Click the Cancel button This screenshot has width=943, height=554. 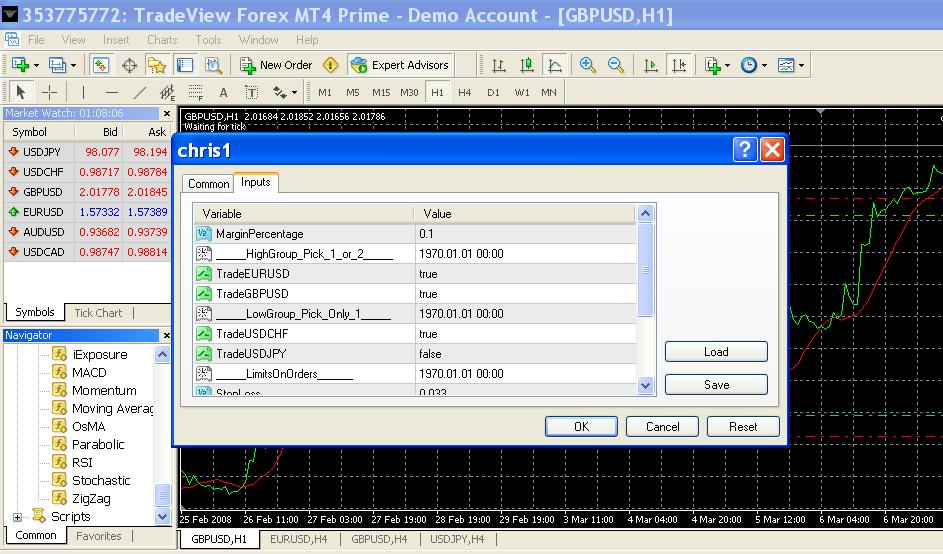(662, 426)
